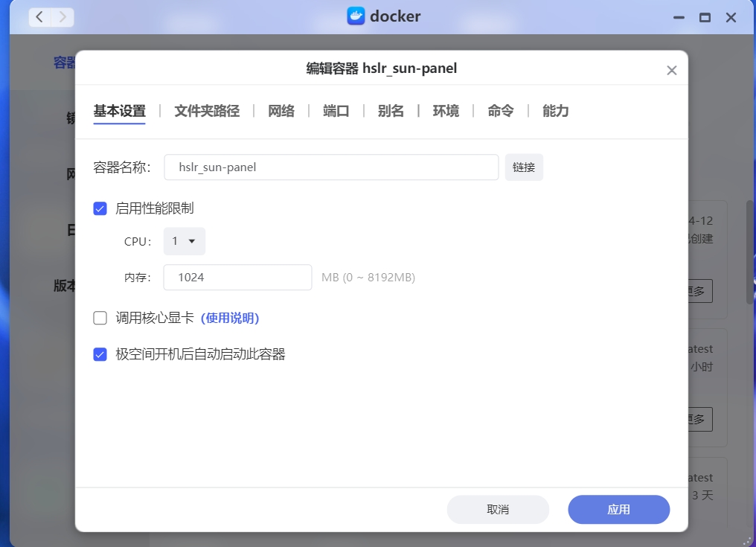Uncheck 极空间开机后自动启动此容器 option

(100, 355)
